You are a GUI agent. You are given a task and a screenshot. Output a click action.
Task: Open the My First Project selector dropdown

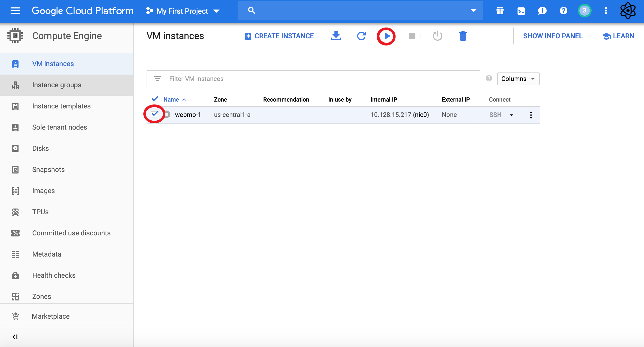click(x=183, y=11)
